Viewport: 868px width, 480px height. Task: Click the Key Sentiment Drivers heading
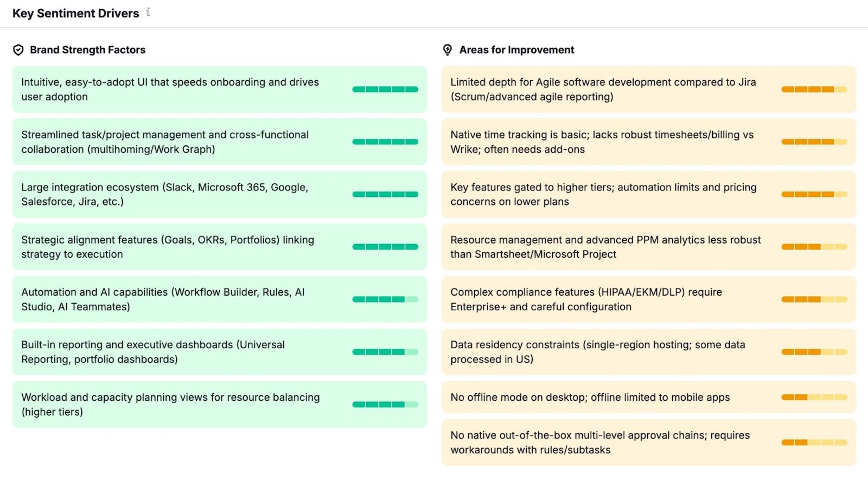point(76,14)
